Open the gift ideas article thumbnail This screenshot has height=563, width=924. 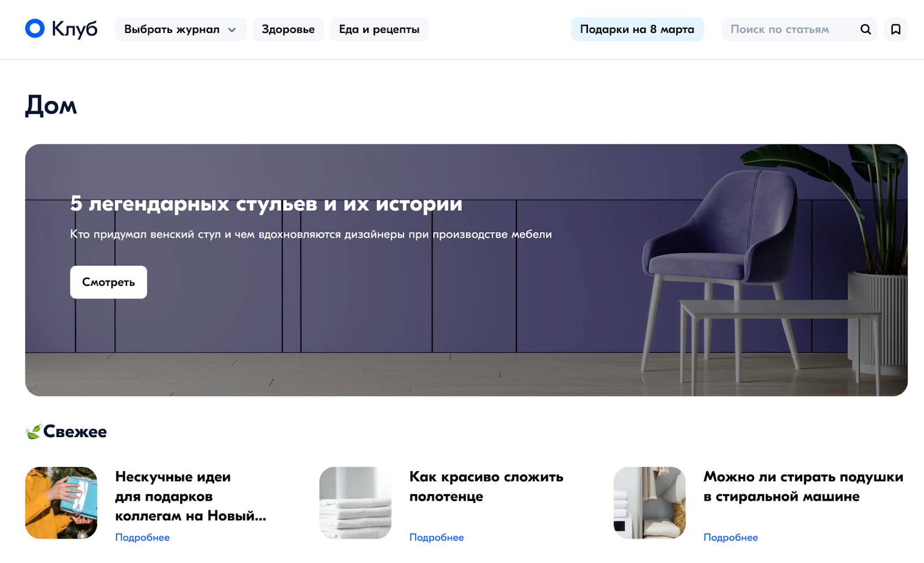61,503
